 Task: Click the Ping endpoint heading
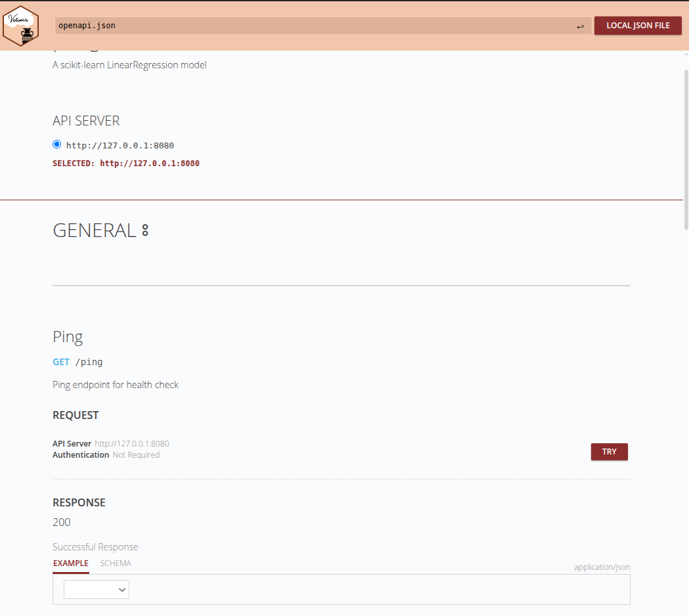point(68,337)
